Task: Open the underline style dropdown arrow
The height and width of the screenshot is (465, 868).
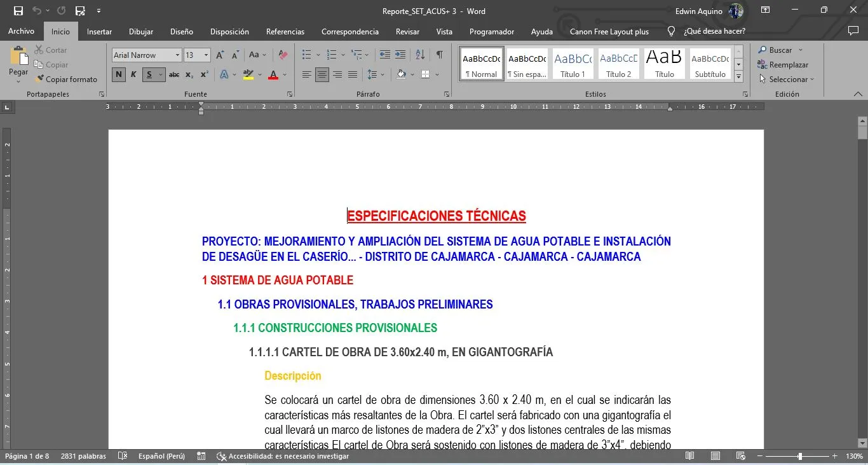Action: [161, 74]
